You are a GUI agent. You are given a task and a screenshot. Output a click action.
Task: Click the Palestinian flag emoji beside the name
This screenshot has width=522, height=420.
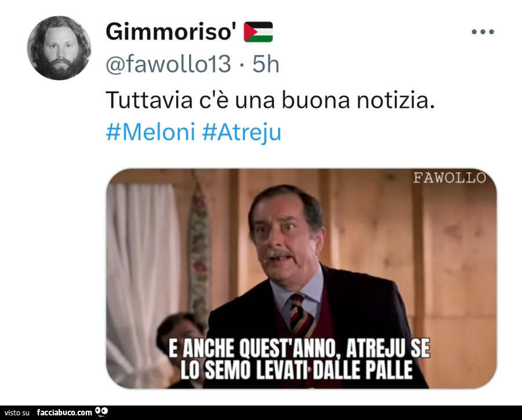tap(258, 32)
